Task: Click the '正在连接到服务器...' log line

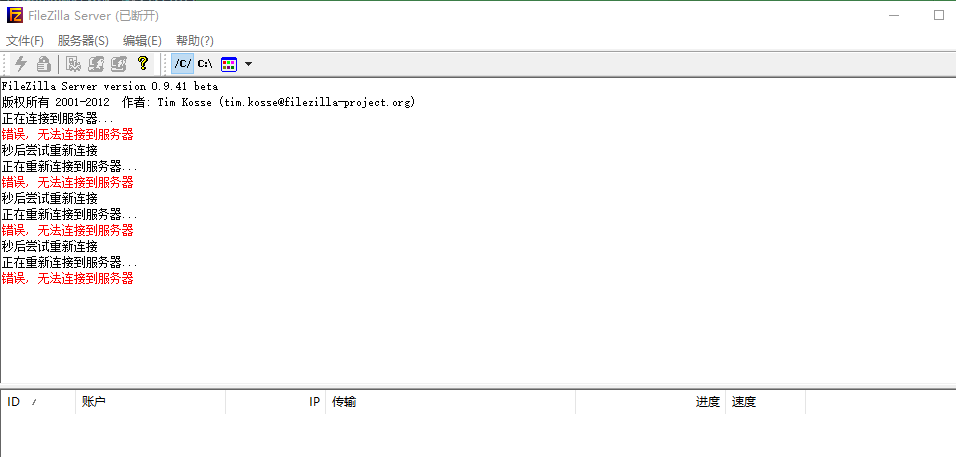Action: (x=57, y=118)
